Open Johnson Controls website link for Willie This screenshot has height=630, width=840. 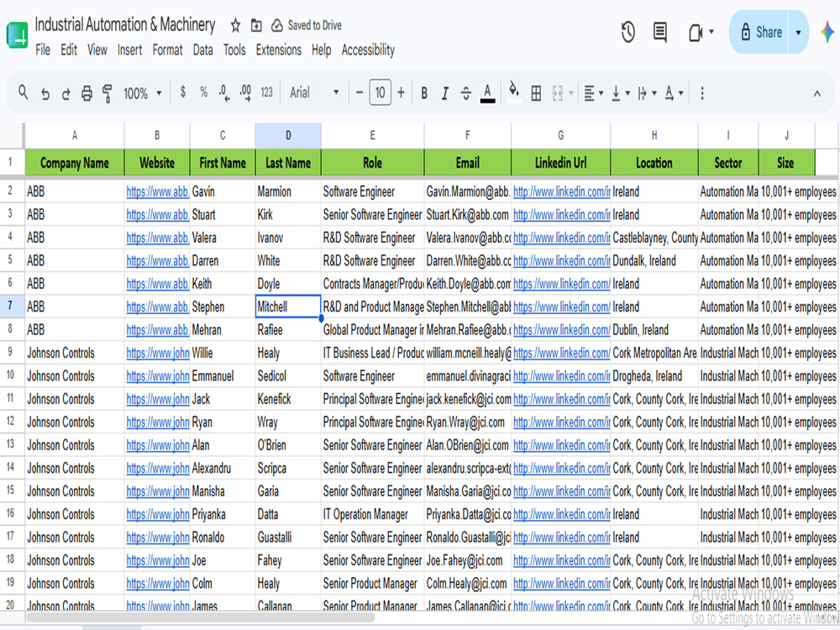[x=158, y=353]
